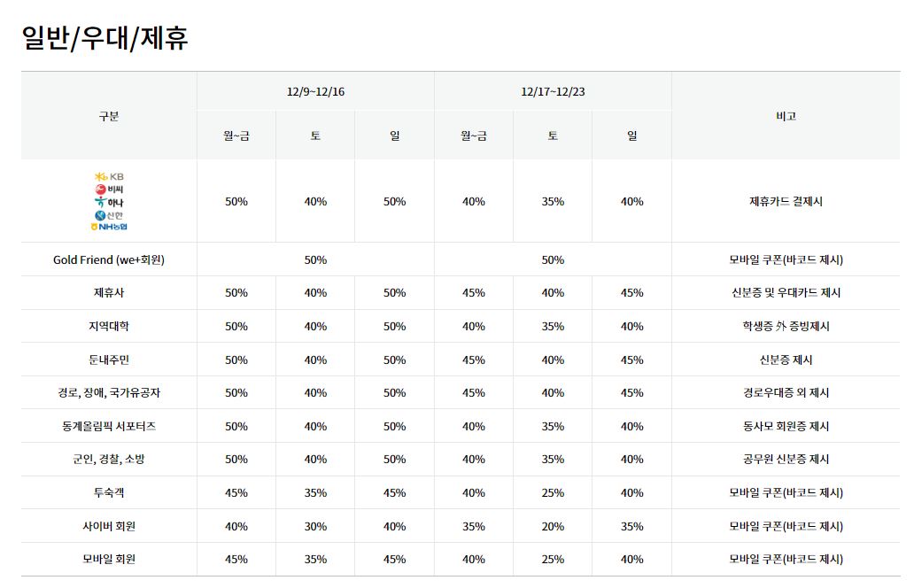Select the 지역대학 row label
This screenshot has width=914, height=588.
pyautogui.click(x=109, y=326)
